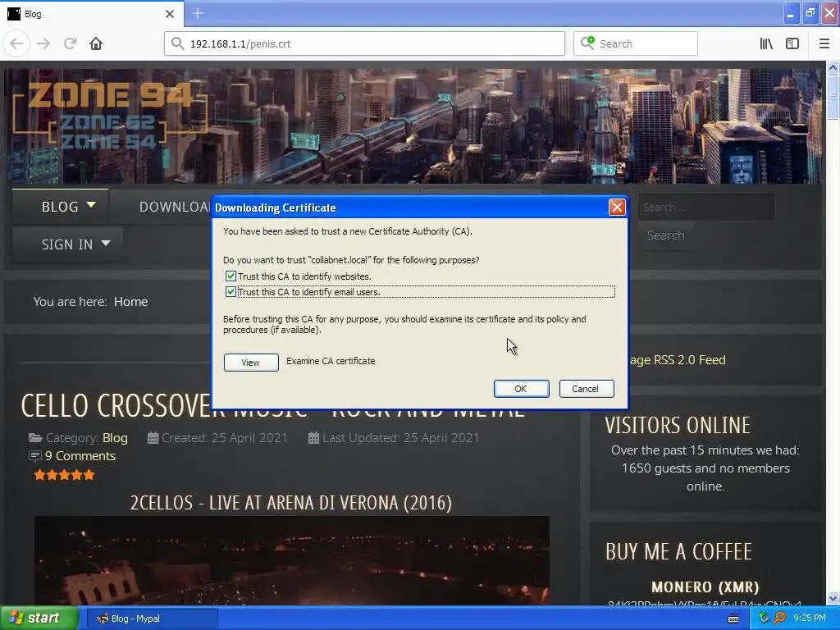Open the Blog category link

[x=115, y=438]
